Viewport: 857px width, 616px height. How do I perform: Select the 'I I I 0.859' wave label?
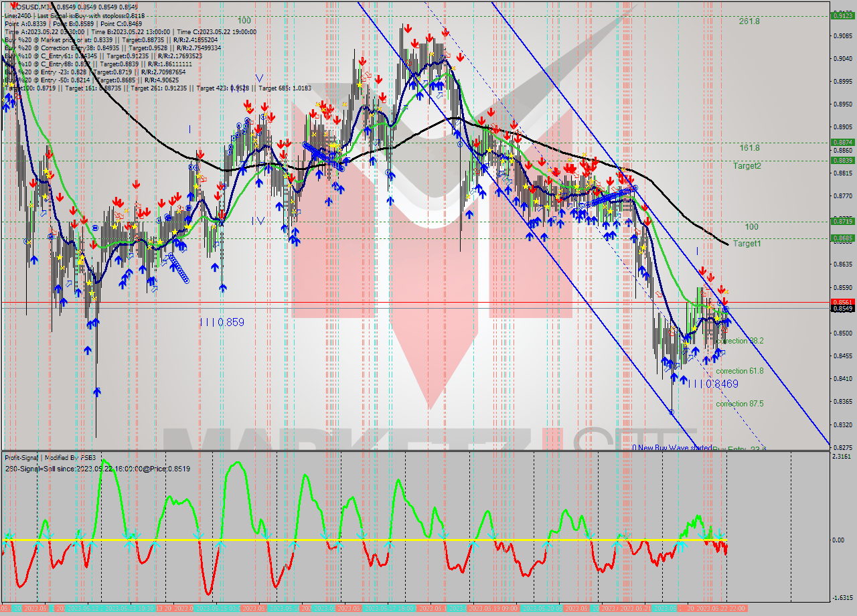(222, 322)
